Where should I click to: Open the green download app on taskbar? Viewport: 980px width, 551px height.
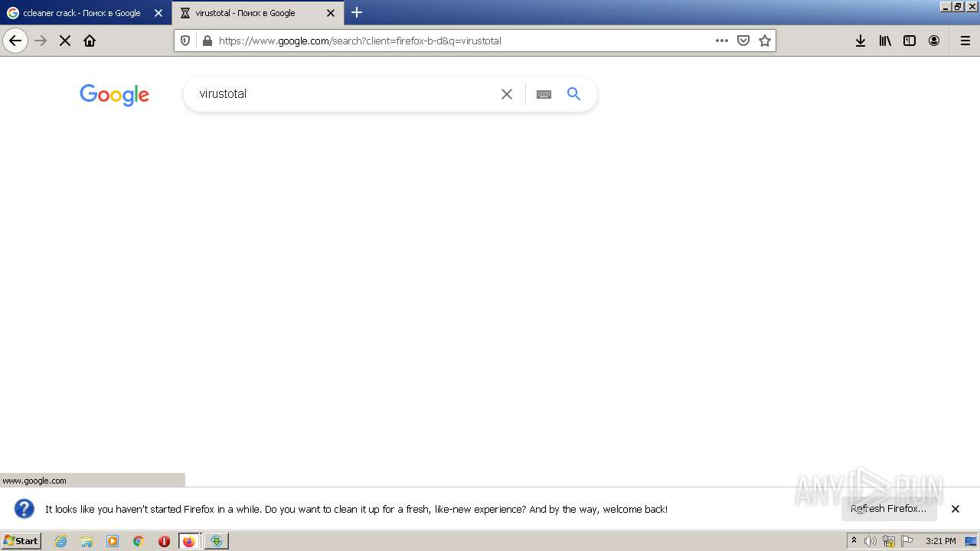point(217,541)
